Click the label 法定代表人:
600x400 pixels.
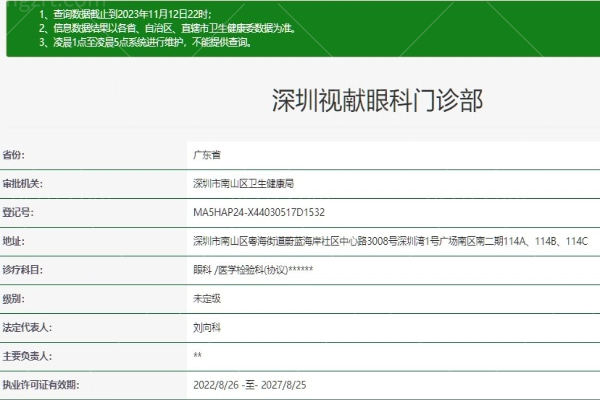[27, 327]
